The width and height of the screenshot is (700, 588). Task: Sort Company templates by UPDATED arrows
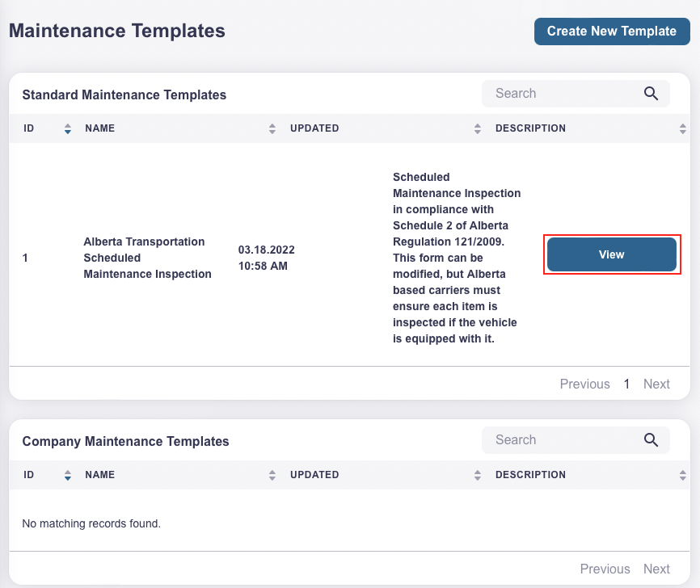(x=478, y=475)
